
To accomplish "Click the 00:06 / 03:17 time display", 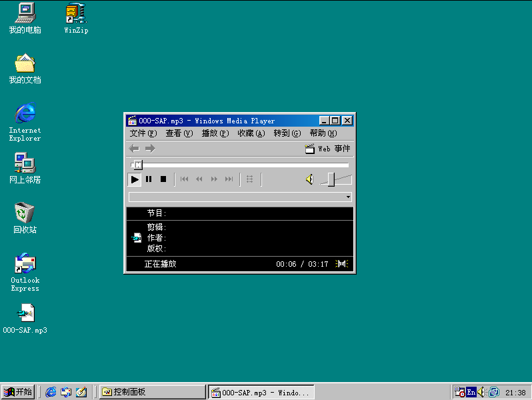I will click(x=302, y=264).
